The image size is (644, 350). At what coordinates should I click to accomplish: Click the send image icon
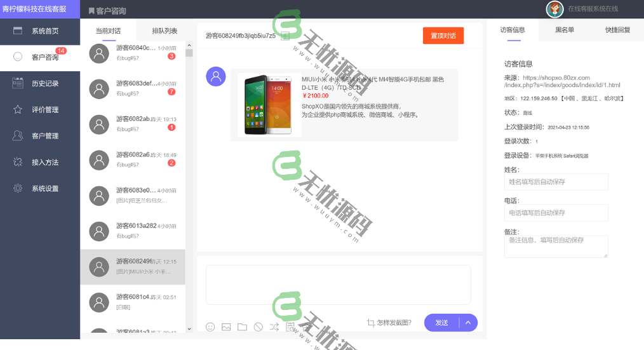(x=226, y=327)
